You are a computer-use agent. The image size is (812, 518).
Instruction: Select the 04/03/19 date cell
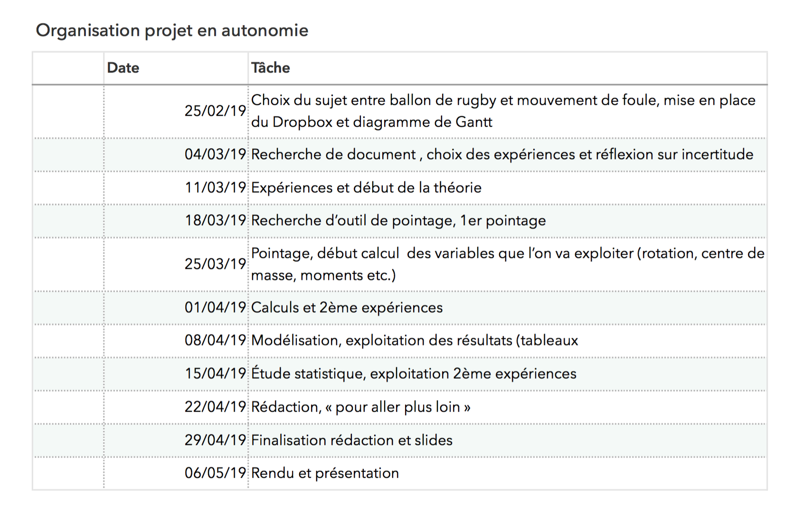(x=215, y=154)
